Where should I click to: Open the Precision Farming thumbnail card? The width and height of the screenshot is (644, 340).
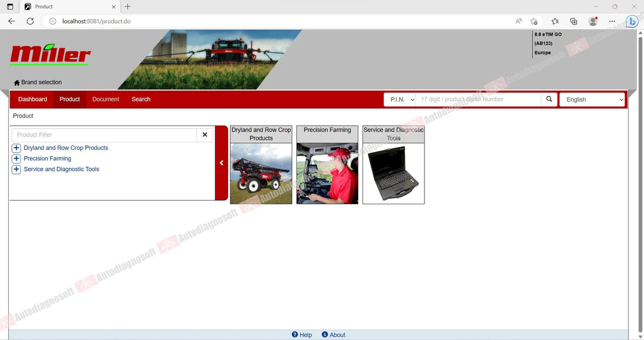[x=327, y=165]
